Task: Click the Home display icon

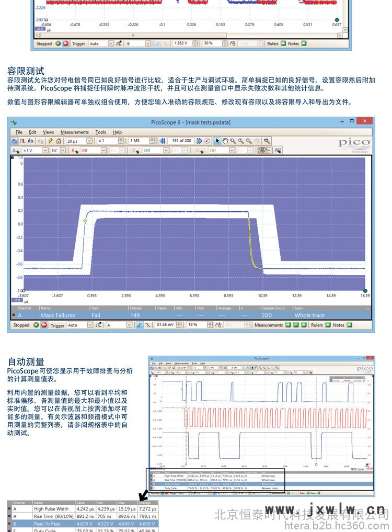Action: pos(59,141)
